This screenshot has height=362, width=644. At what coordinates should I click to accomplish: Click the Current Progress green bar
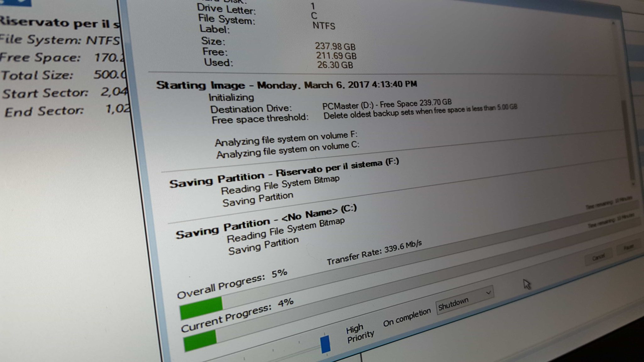[x=200, y=340]
